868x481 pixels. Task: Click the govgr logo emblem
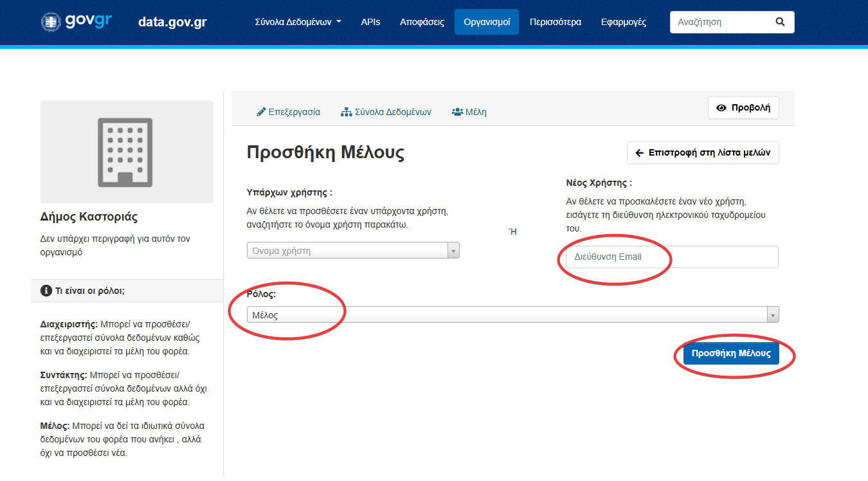click(x=50, y=22)
